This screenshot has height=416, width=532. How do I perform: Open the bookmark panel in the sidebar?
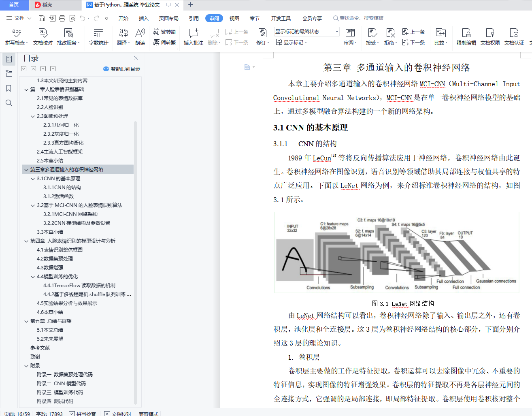tap(9, 88)
